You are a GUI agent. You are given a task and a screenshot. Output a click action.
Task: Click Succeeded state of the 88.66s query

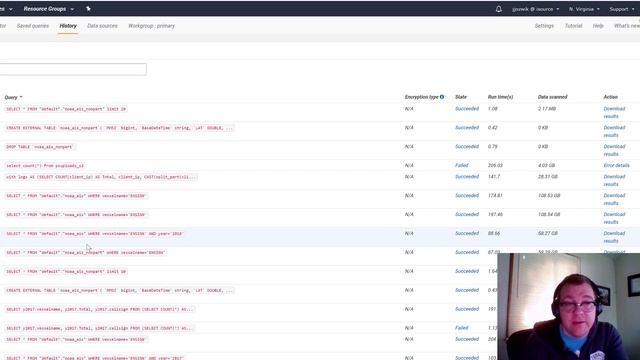pos(467,233)
